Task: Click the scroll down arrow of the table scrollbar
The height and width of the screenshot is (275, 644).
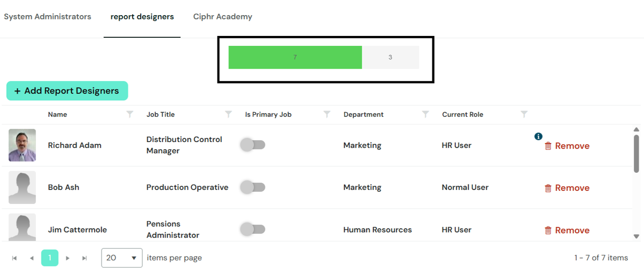Action: pos(636,236)
